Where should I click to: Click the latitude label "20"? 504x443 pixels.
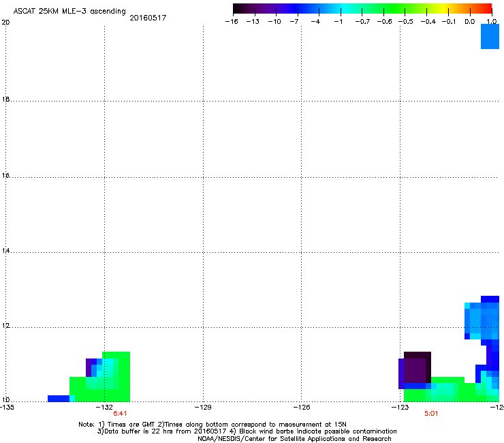point(5,22)
